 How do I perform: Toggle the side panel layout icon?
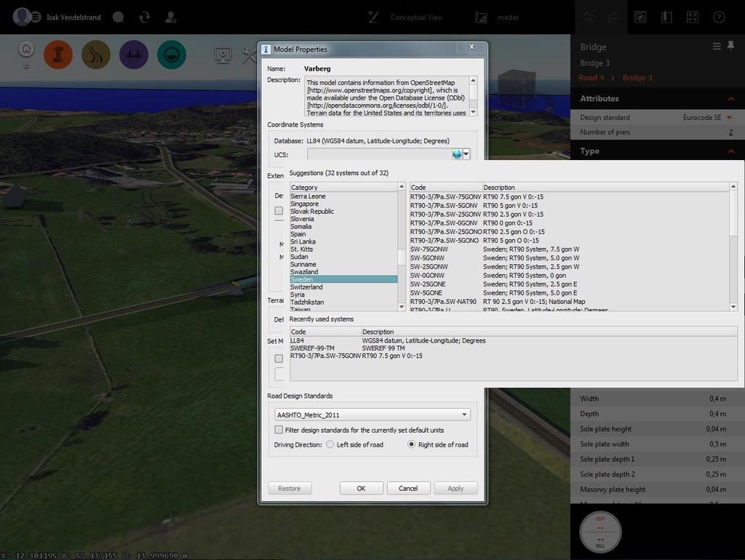coord(666,17)
